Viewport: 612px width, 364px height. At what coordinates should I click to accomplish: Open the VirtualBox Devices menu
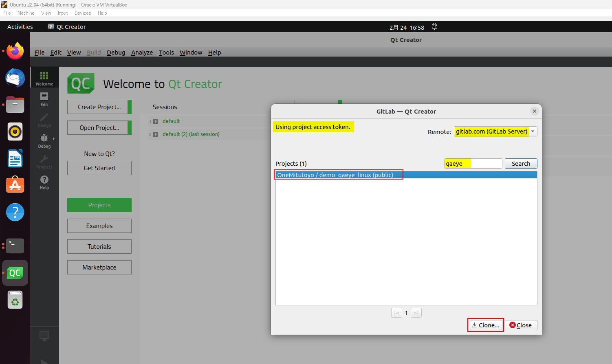(x=83, y=13)
